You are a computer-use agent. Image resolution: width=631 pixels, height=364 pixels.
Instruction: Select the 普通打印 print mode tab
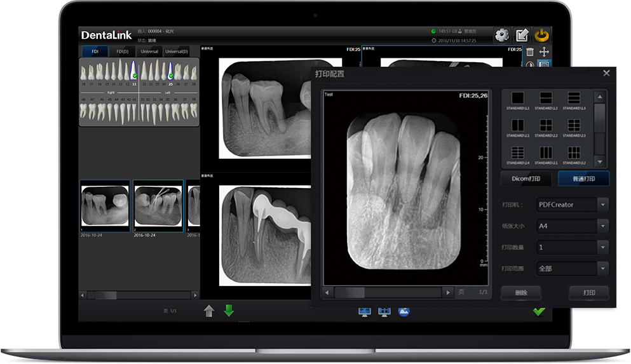click(583, 179)
